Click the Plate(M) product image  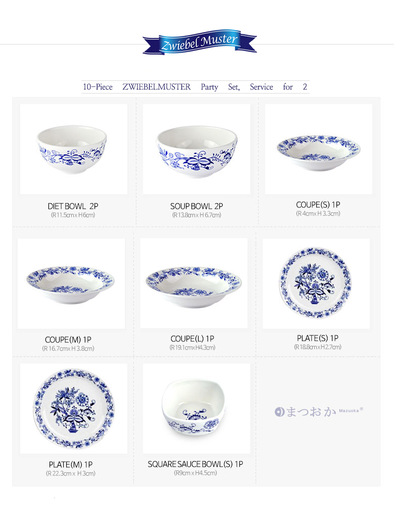(x=74, y=409)
